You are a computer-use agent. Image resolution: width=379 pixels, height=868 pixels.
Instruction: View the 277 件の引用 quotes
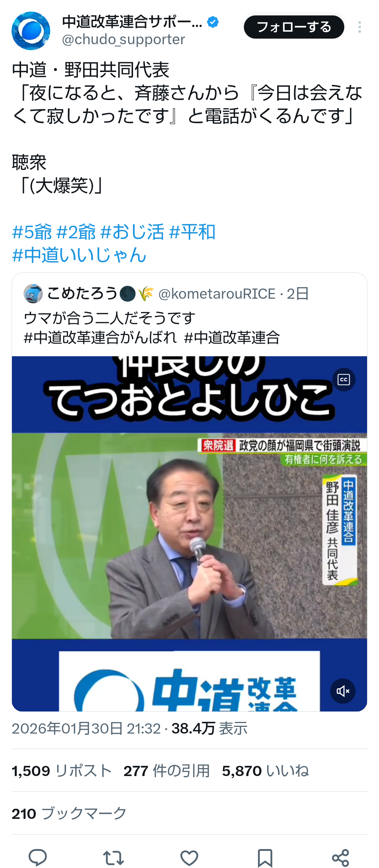[x=167, y=771]
